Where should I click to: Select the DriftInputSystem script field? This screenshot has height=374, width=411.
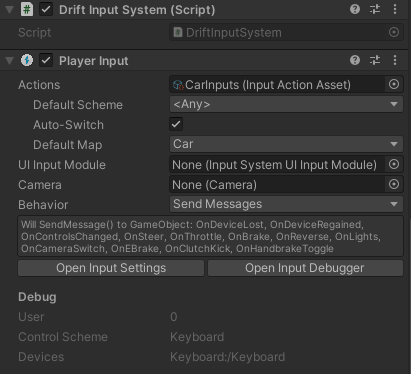pyautogui.click(x=277, y=32)
